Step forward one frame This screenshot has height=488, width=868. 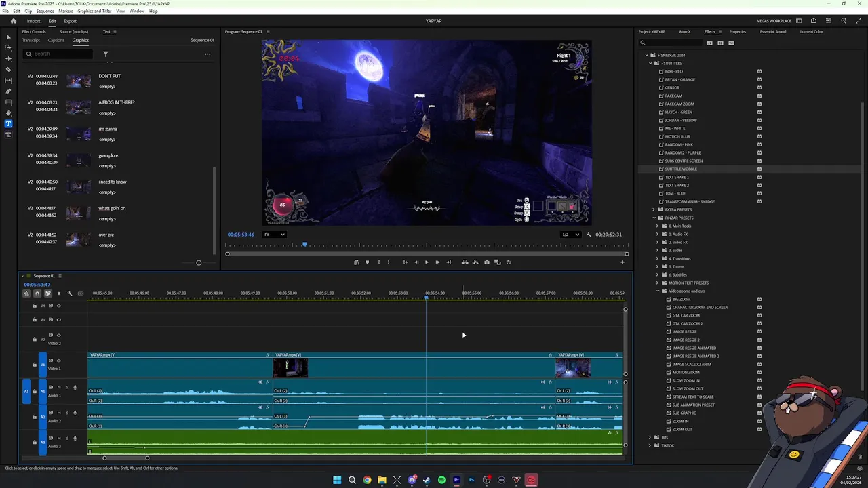click(x=437, y=262)
